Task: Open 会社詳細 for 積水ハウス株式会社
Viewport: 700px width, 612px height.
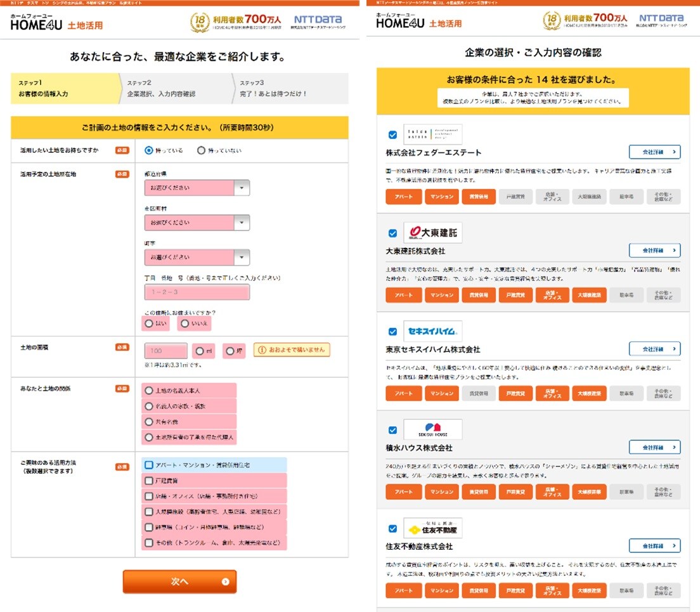Action: coord(654,447)
